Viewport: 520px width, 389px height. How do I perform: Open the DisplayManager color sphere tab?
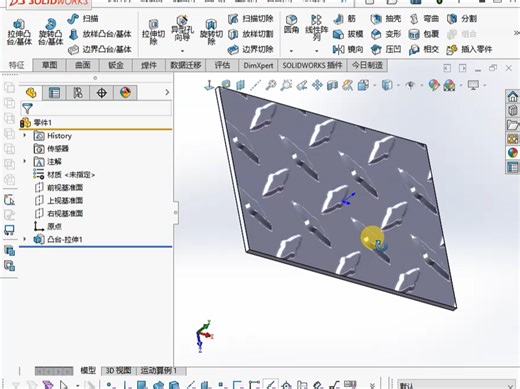point(125,93)
